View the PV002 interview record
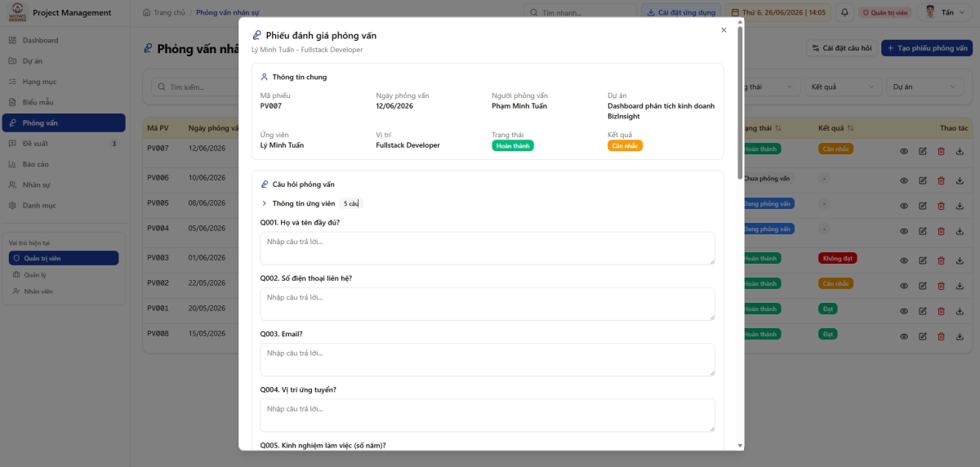Viewport: 980px width, 467px height. coord(904,286)
